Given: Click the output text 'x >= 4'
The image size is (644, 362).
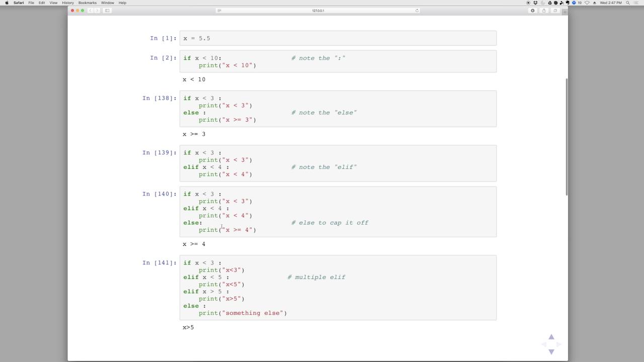Looking at the screenshot, I should pyautogui.click(x=194, y=244).
